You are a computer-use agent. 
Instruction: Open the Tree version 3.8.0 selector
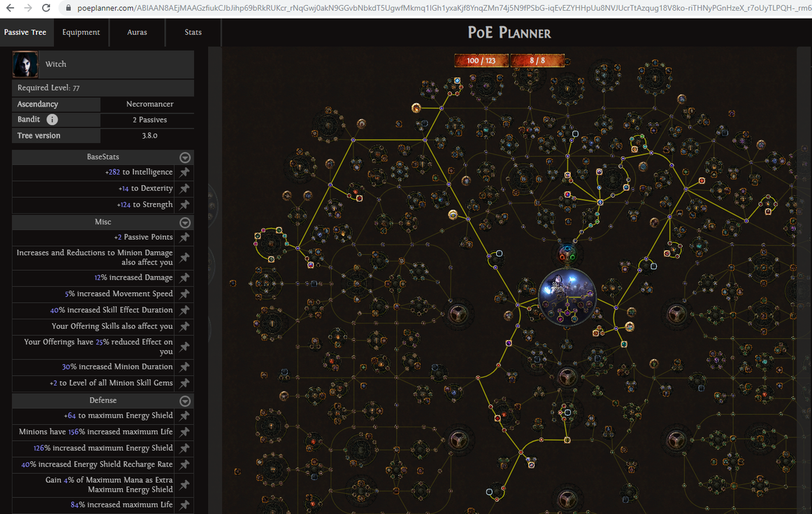pos(148,136)
